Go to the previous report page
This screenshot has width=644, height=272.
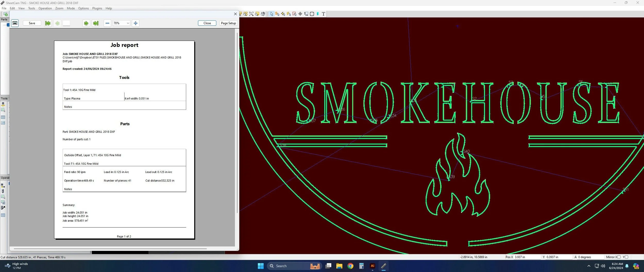tap(57, 23)
